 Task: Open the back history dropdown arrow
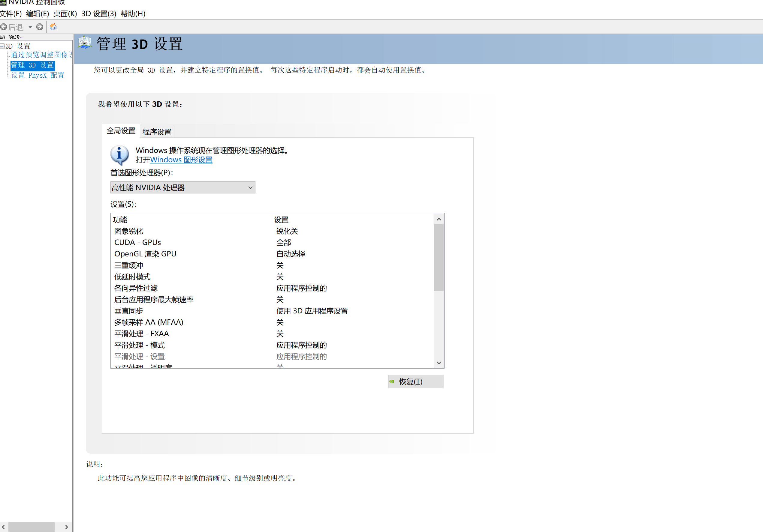(30, 27)
